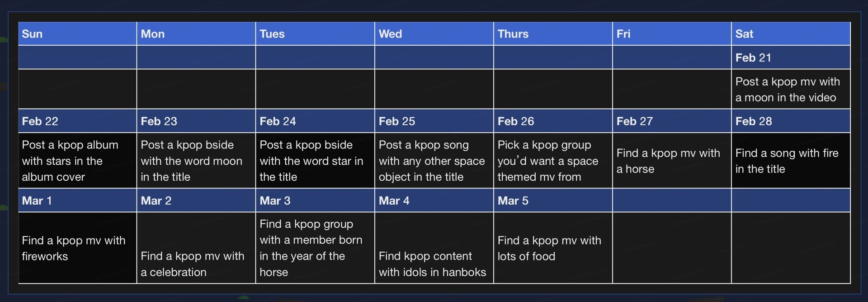Select the Feb 21 date cell
The width and height of the screenshot is (868, 302).
791,58
